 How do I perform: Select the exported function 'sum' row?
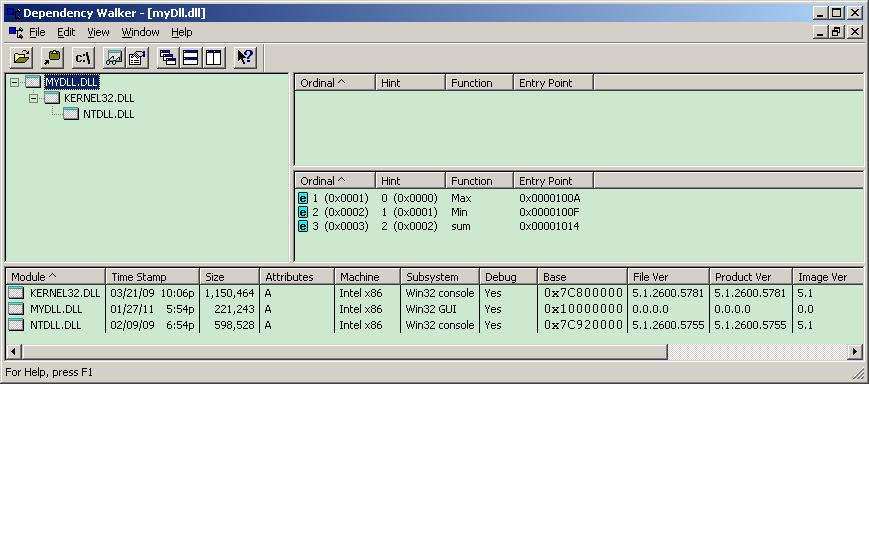click(460, 226)
